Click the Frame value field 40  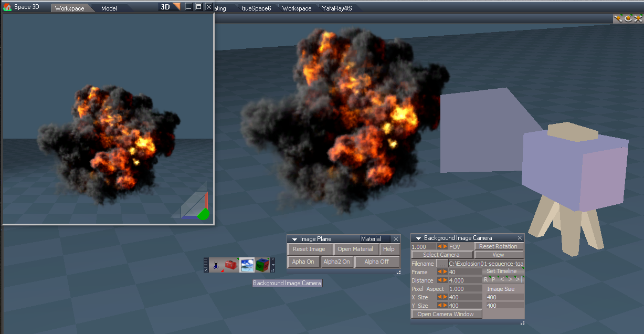[x=465, y=272]
